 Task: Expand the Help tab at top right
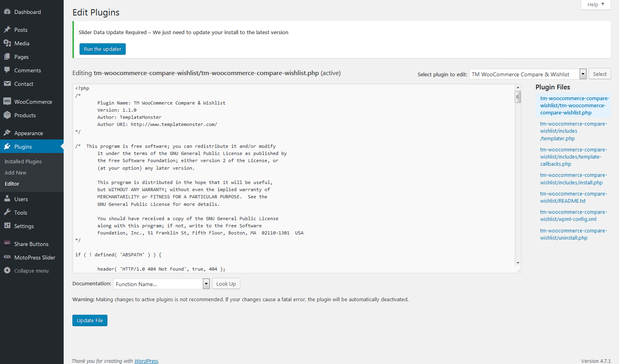tap(596, 5)
